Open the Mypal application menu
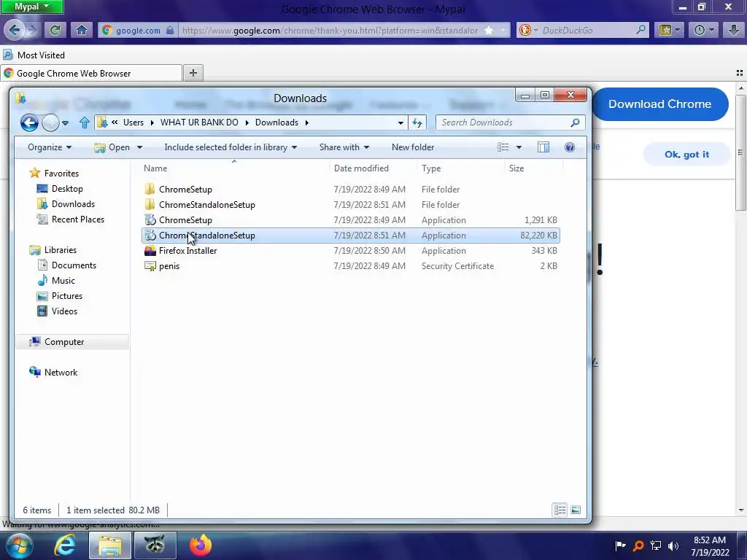 pos(31,7)
